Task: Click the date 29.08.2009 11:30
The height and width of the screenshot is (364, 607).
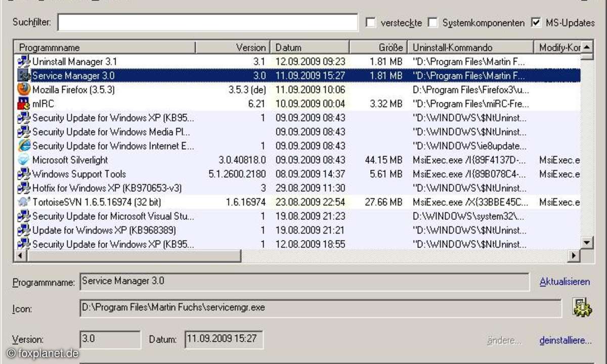Action: pos(310,188)
